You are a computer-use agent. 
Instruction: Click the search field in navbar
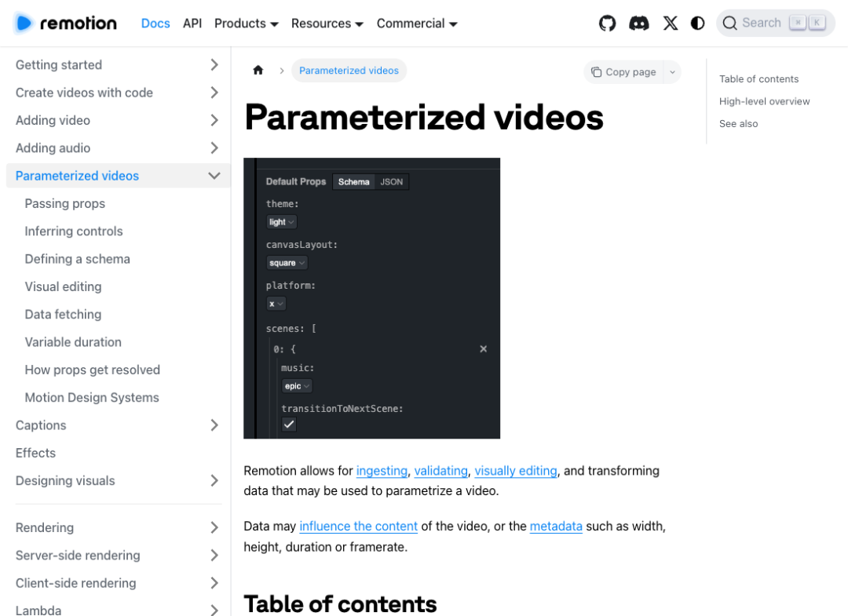(776, 24)
